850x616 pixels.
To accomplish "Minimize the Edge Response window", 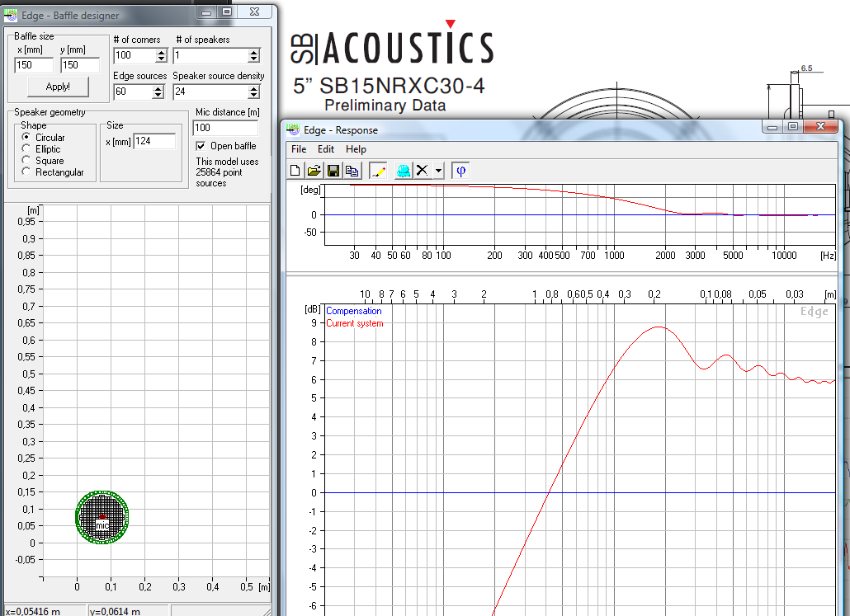I will (773, 127).
